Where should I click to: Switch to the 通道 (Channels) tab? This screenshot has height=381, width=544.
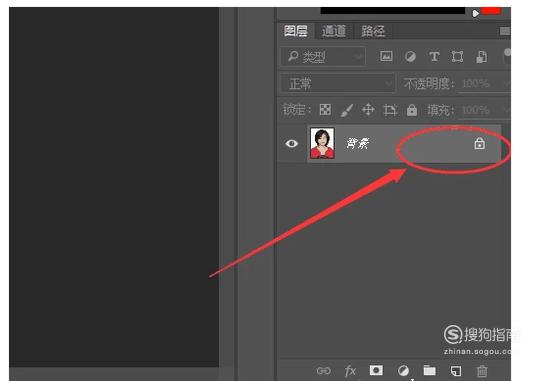(334, 31)
